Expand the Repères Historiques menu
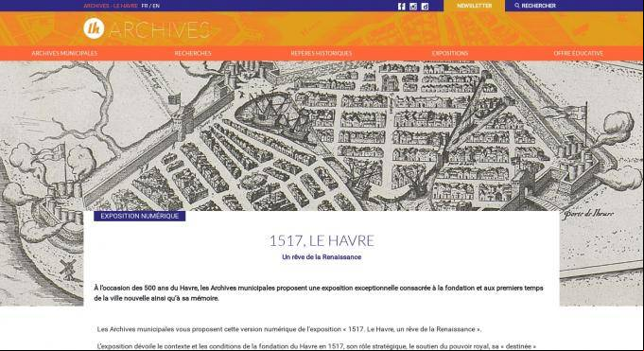Screen dimensions: 644x351 [x=322, y=53]
